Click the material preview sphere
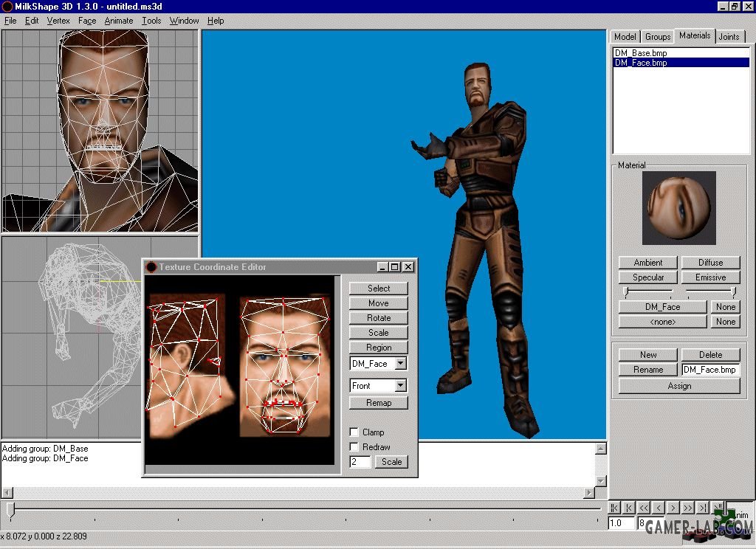Viewport: 756px width, 549px height. pos(679,208)
